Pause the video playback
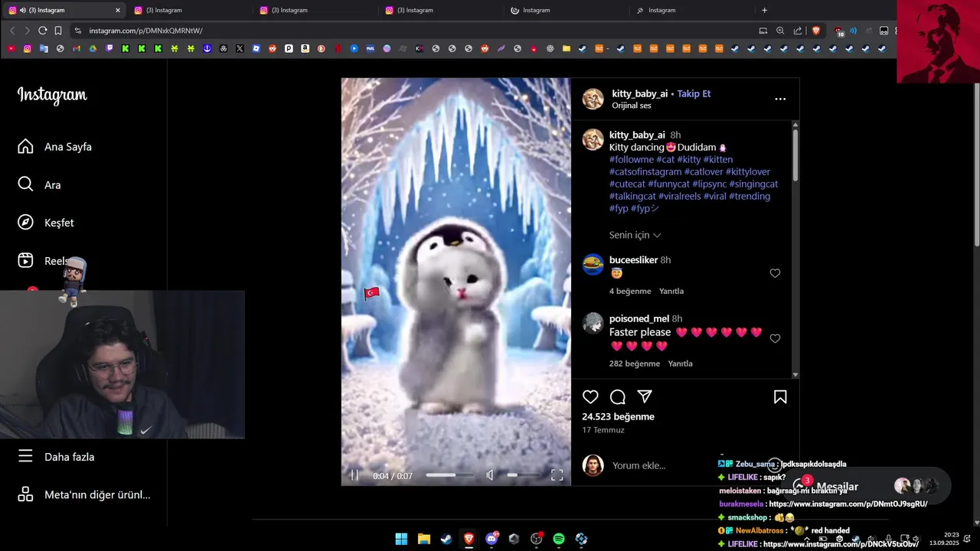This screenshot has width=980, height=551. point(354,475)
